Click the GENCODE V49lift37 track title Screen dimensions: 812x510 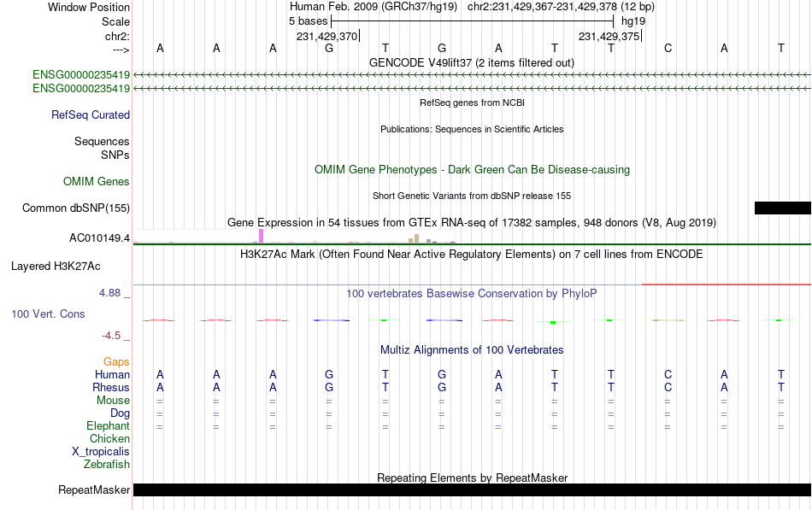pos(472,62)
